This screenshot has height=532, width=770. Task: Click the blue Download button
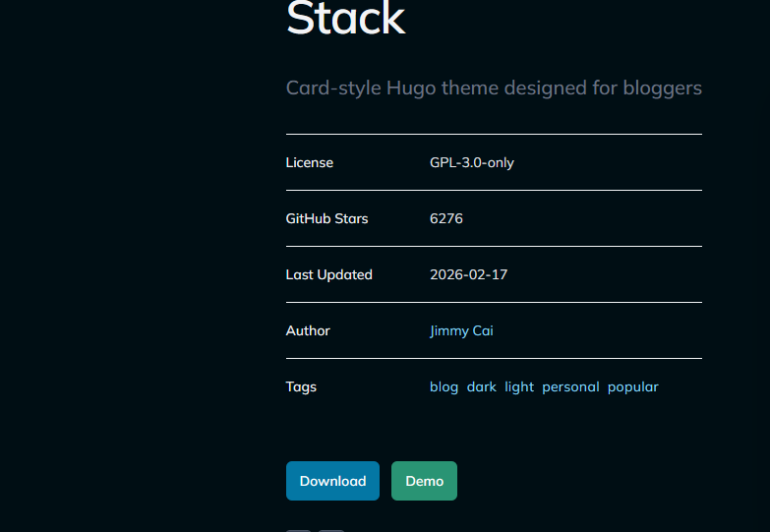tap(332, 481)
